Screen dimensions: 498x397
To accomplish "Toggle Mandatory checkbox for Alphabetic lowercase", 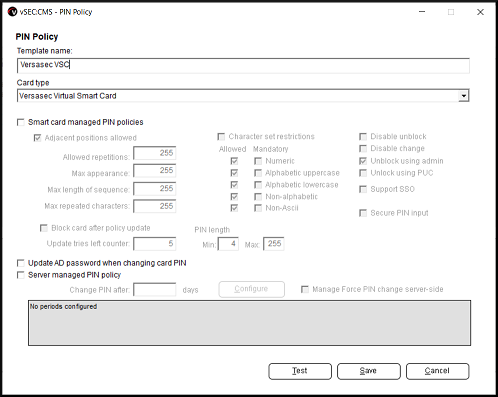I will click(258, 185).
